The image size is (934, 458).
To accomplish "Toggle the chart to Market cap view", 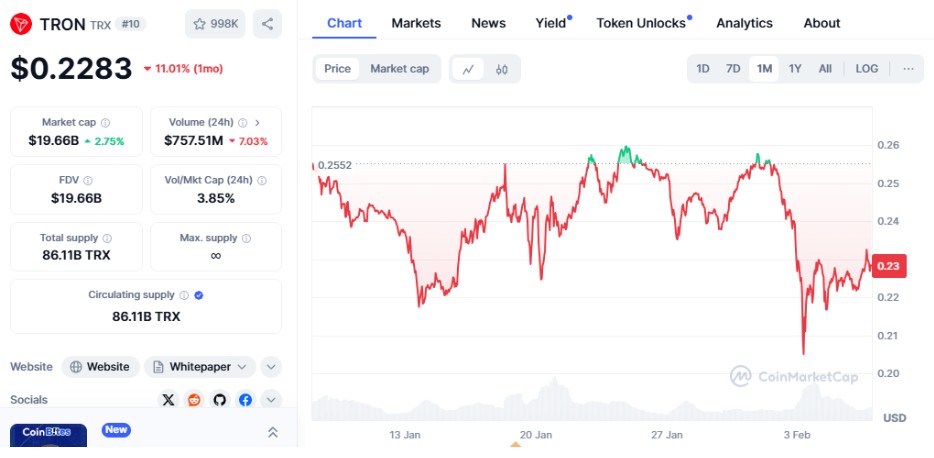I will tap(399, 69).
